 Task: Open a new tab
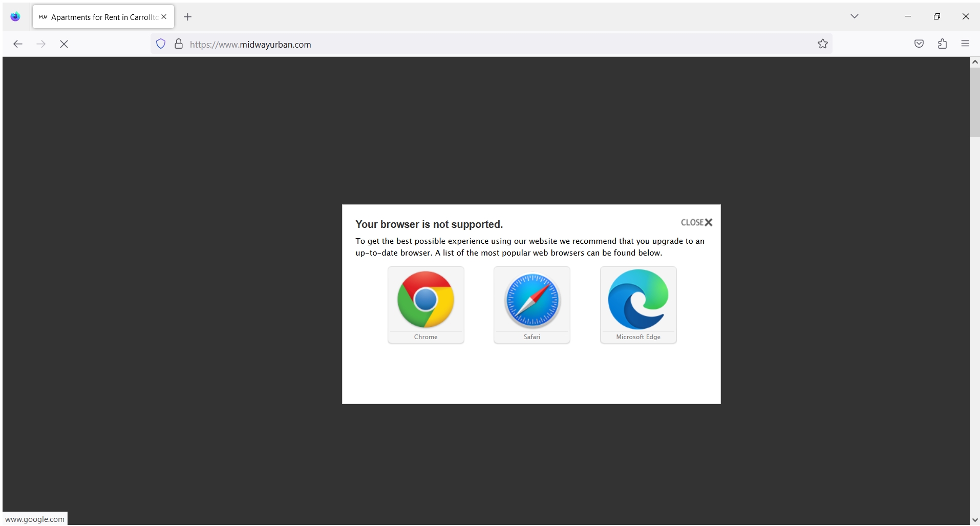point(188,17)
